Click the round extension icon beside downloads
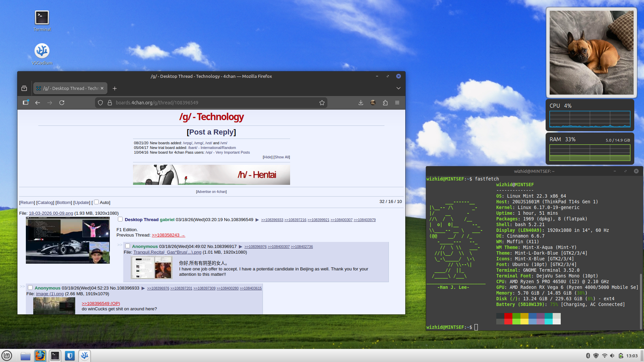 [373, 103]
